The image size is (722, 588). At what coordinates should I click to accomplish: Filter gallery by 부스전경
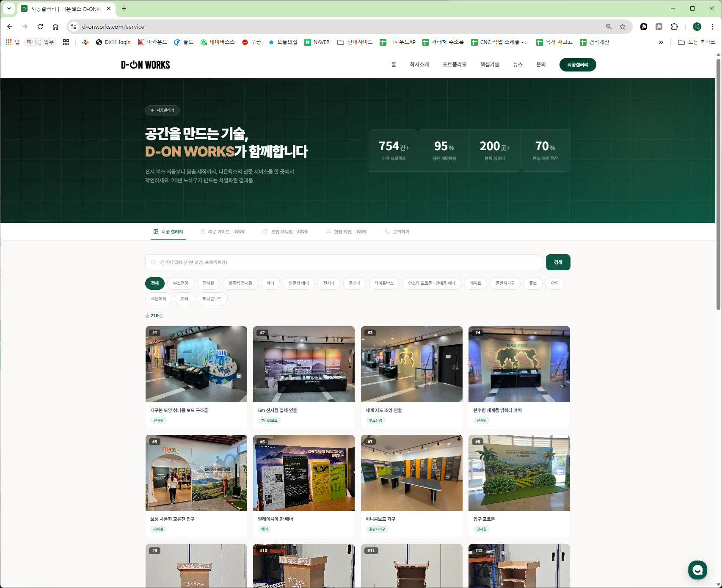(180, 283)
